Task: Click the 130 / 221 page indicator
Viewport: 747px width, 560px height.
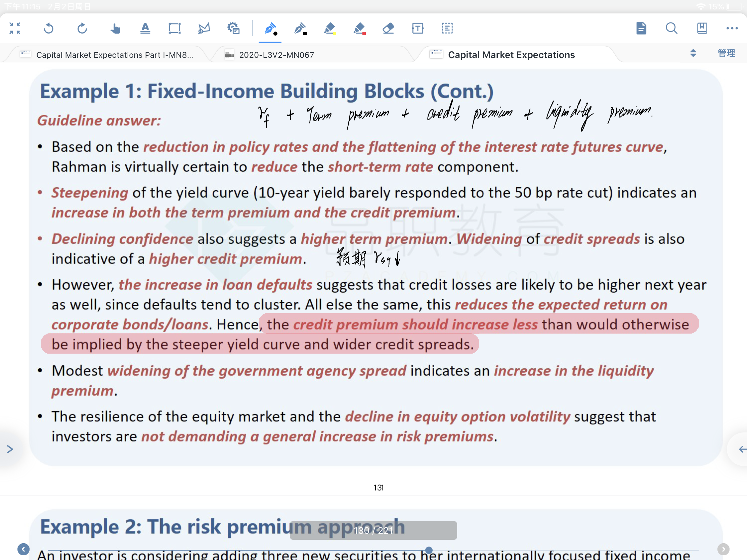Action: [x=373, y=530]
